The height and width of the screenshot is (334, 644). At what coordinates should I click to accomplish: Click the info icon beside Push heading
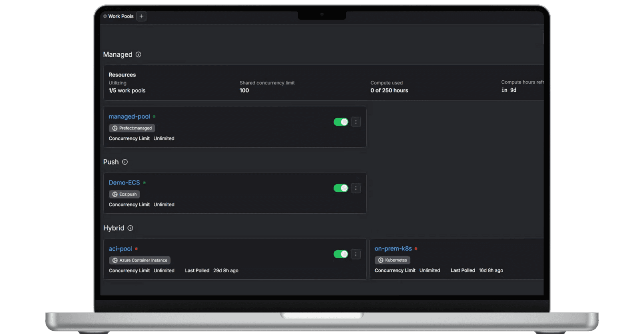[x=125, y=162]
